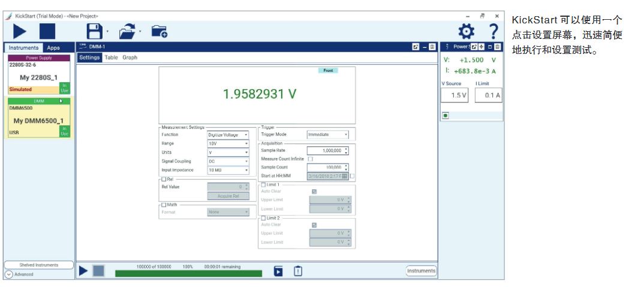644x287 pixels.
Task: Click the new folder with plus icon
Action: (158, 31)
